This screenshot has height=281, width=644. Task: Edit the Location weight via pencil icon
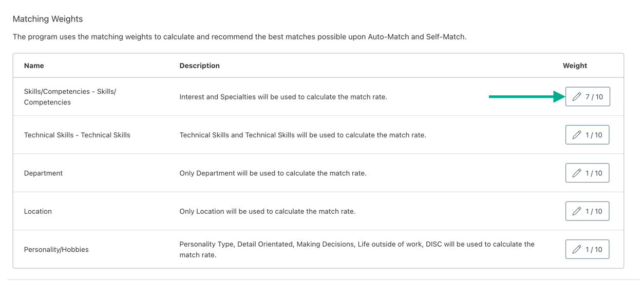[x=577, y=211]
